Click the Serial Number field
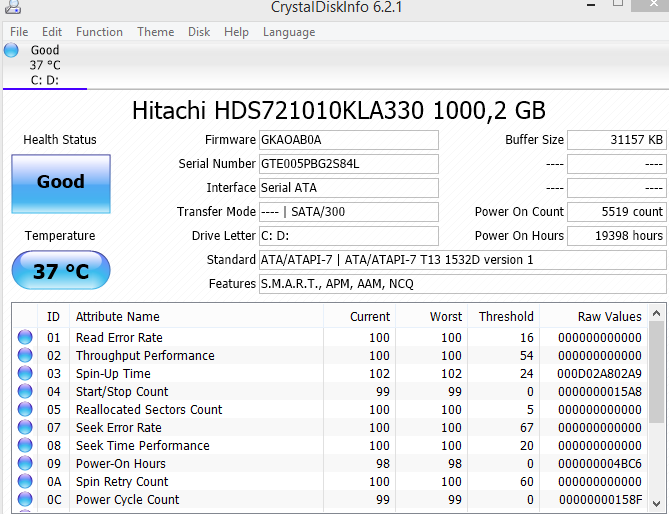 point(347,164)
